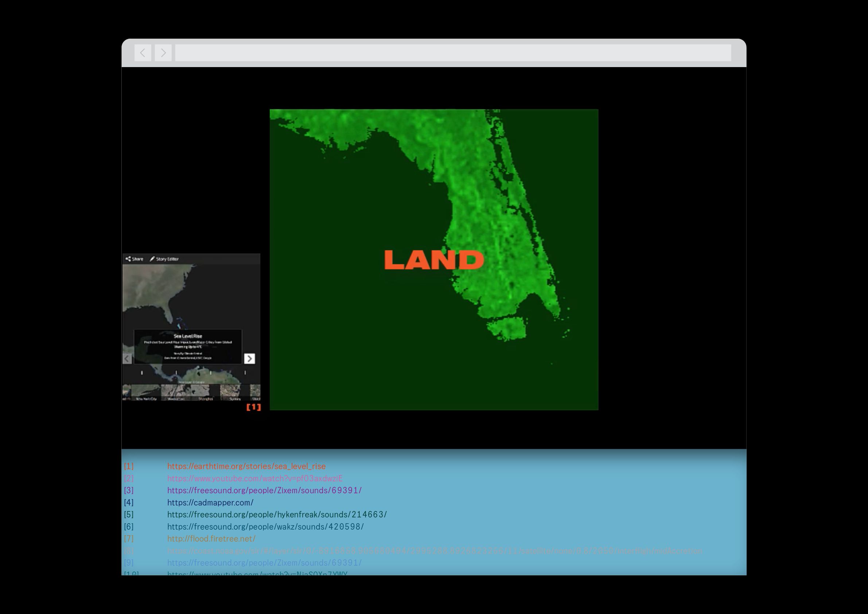The image size is (868, 614).
Task: Click the last timeline tick below the caption
Action: 245,373
